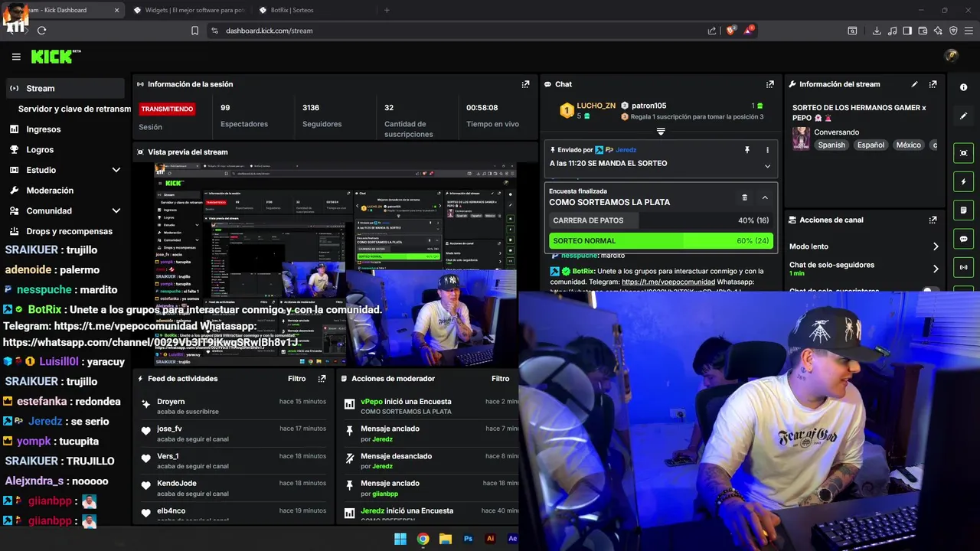Switch to the Widgets browser tab
This screenshot has width=980, height=551.
[188, 10]
